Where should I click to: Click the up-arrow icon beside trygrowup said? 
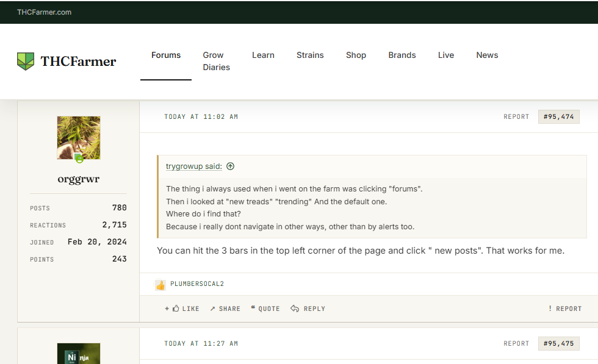point(231,166)
